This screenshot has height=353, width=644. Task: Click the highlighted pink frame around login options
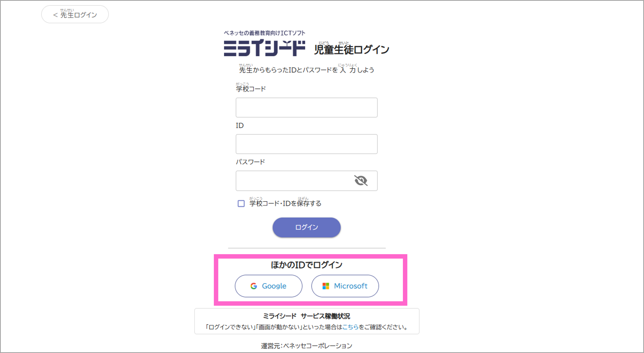(x=310, y=256)
